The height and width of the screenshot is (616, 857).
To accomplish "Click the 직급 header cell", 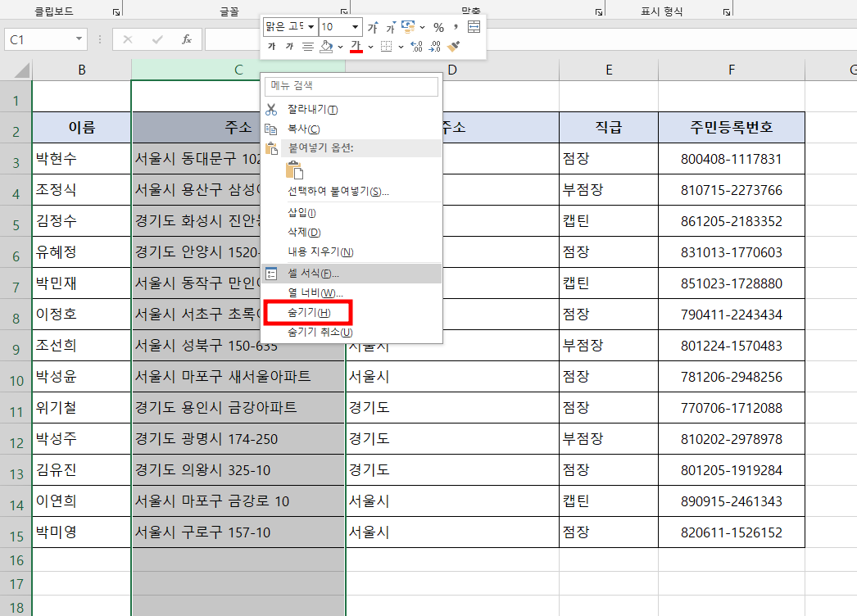I will (x=609, y=127).
